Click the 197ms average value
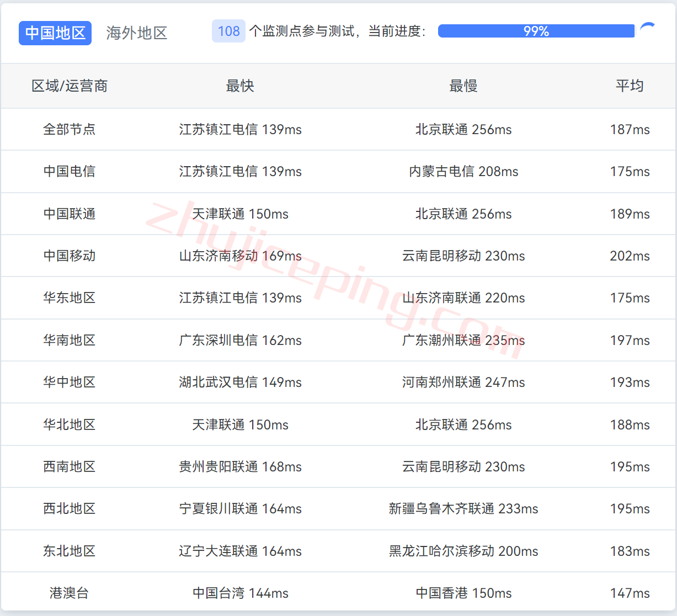 (630, 340)
